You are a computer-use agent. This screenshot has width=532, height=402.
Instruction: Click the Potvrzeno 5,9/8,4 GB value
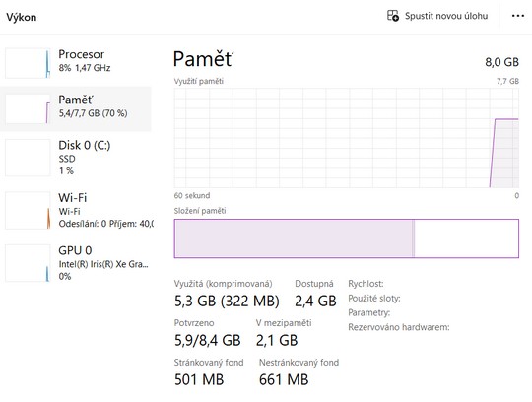pos(208,340)
